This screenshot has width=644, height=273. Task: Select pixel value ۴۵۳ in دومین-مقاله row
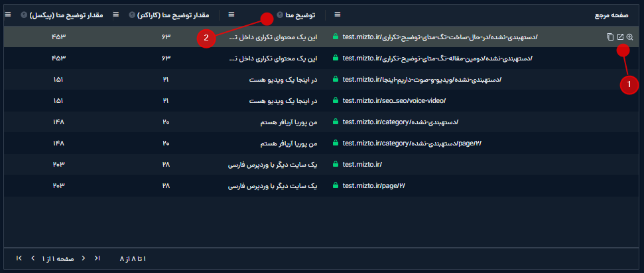pyautogui.click(x=59, y=58)
